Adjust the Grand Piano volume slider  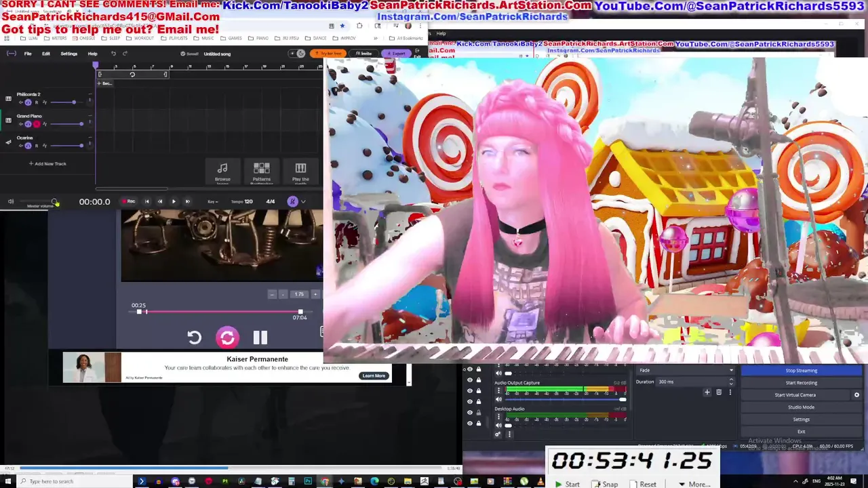pos(67,124)
